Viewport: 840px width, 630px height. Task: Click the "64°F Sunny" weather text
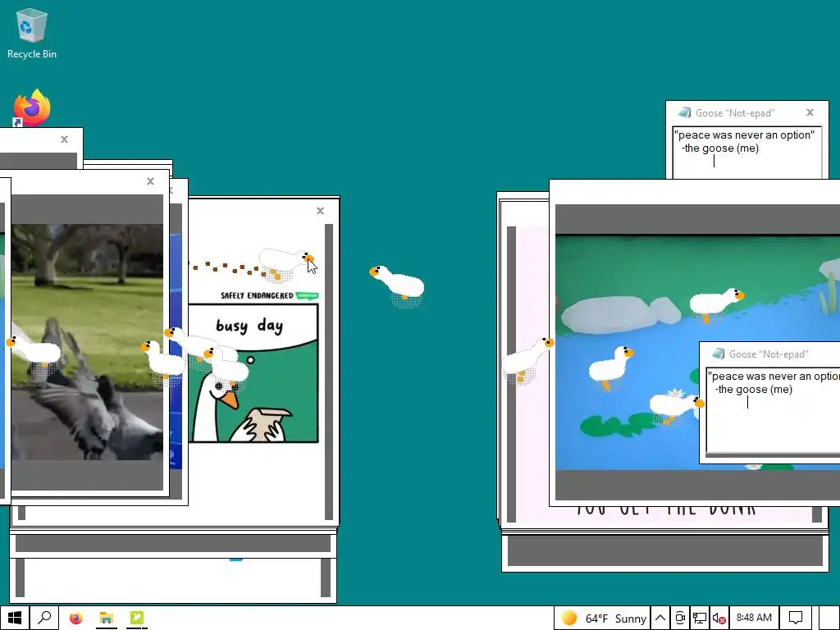click(x=616, y=619)
